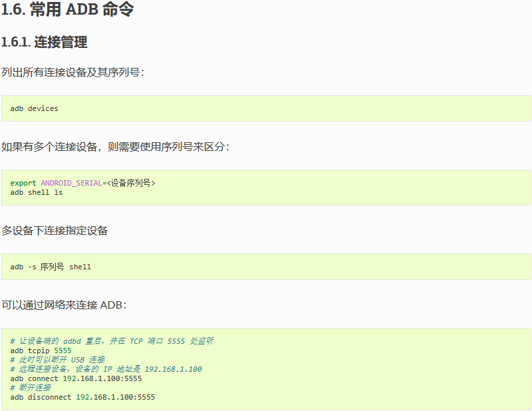Click the code line 'adb shell ls'
The width and height of the screenshot is (532, 411).
point(37,192)
